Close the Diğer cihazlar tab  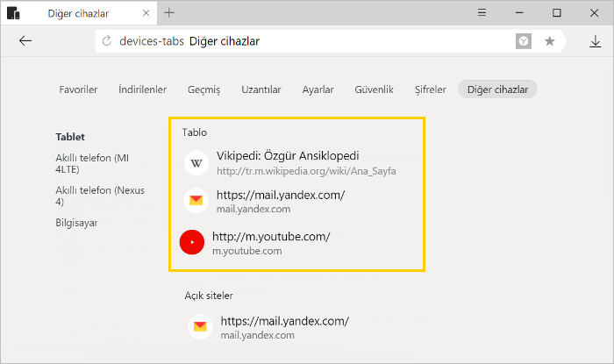point(146,13)
